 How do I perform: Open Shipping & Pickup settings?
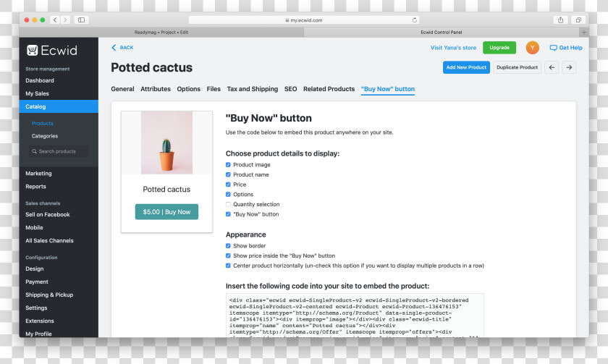tap(49, 295)
